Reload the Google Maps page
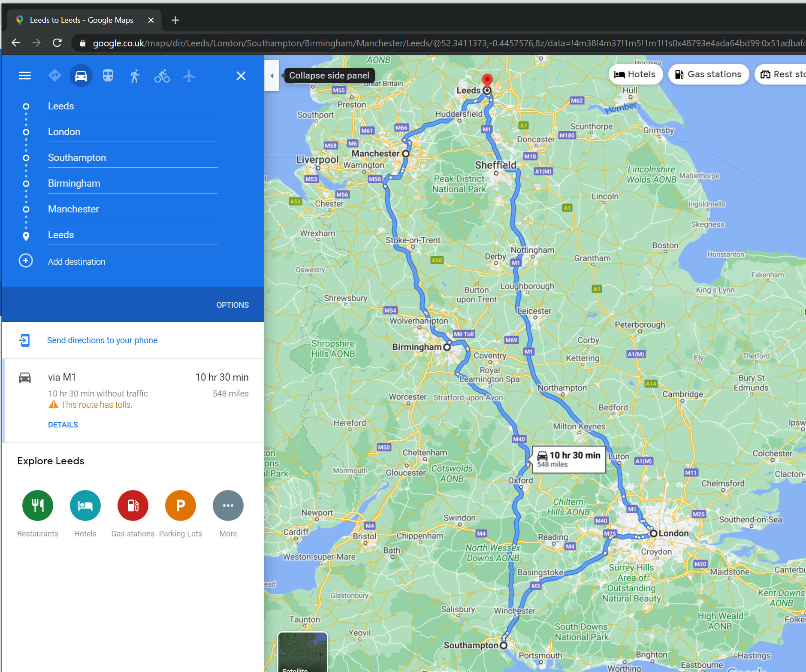The width and height of the screenshot is (806, 672). [x=57, y=43]
